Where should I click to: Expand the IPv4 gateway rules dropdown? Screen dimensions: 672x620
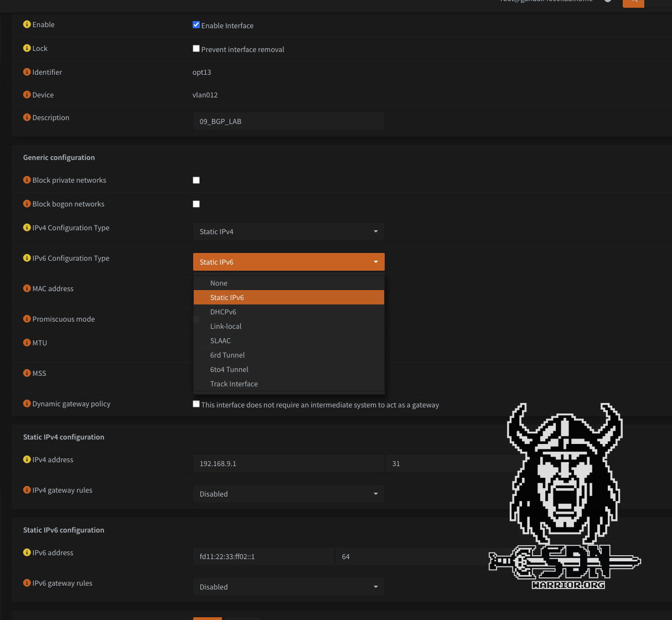click(288, 494)
